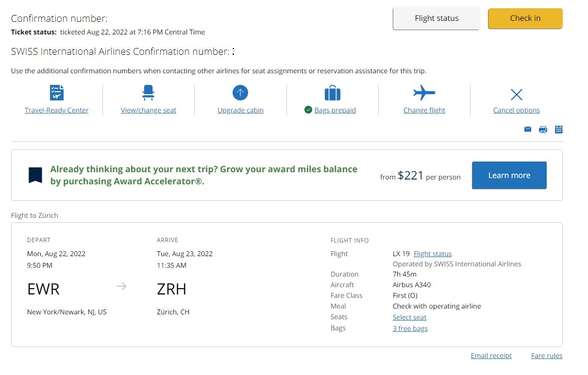
Task: Click the airplane icon for Change flight
Action: click(x=424, y=92)
